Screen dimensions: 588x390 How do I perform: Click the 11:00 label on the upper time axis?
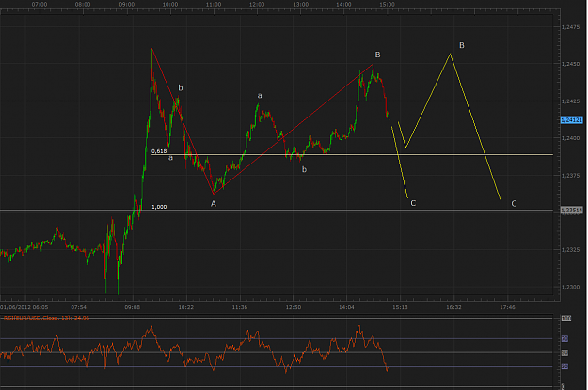[x=214, y=5]
